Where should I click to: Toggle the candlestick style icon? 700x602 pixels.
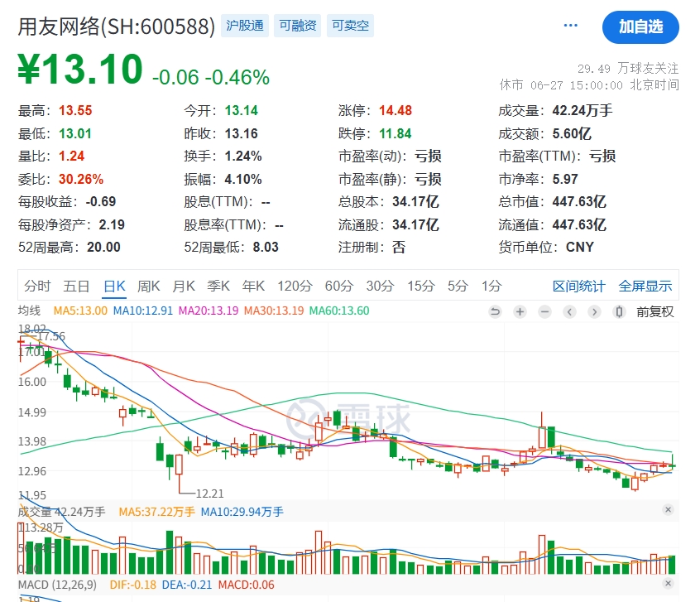[619, 311]
